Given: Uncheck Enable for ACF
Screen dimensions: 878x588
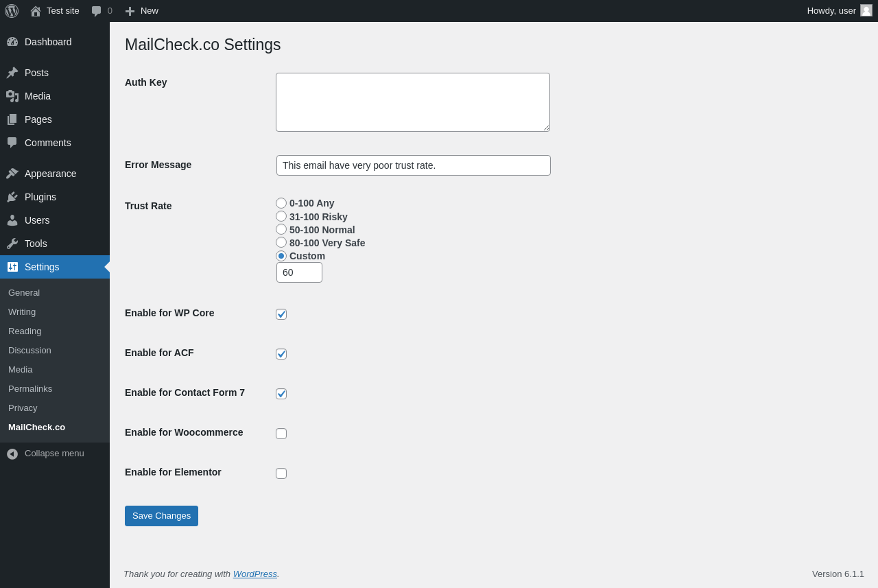Looking at the screenshot, I should (x=281, y=354).
